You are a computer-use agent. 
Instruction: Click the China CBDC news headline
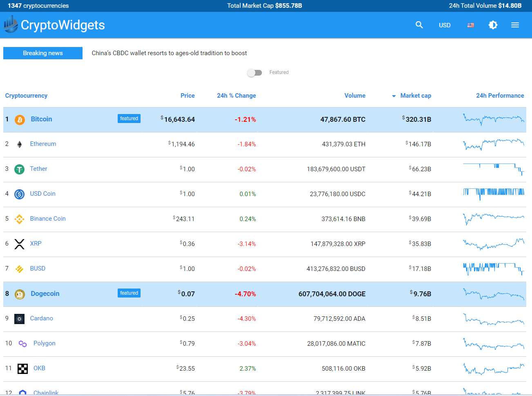pyautogui.click(x=169, y=53)
